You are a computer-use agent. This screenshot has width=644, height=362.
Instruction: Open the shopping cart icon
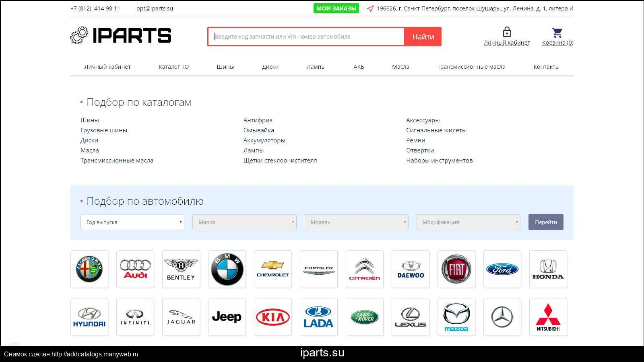pyautogui.click(x=557, y=32)
